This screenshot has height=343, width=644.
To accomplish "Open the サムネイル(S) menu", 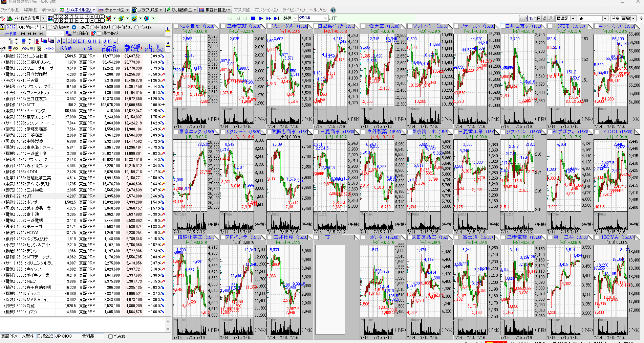I will (x=78, y=10).
